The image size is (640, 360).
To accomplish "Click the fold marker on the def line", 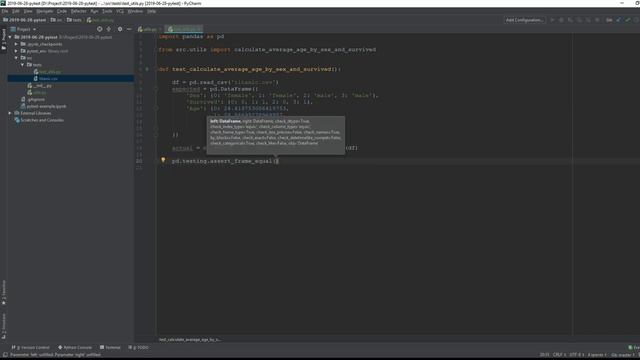I will coord(156,69).
